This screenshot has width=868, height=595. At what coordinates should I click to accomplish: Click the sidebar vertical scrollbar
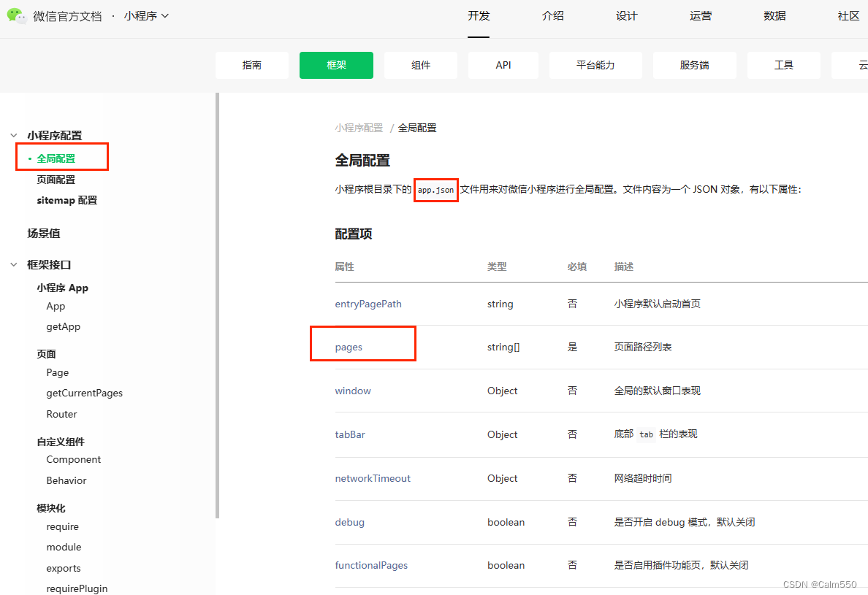[218, 305]
